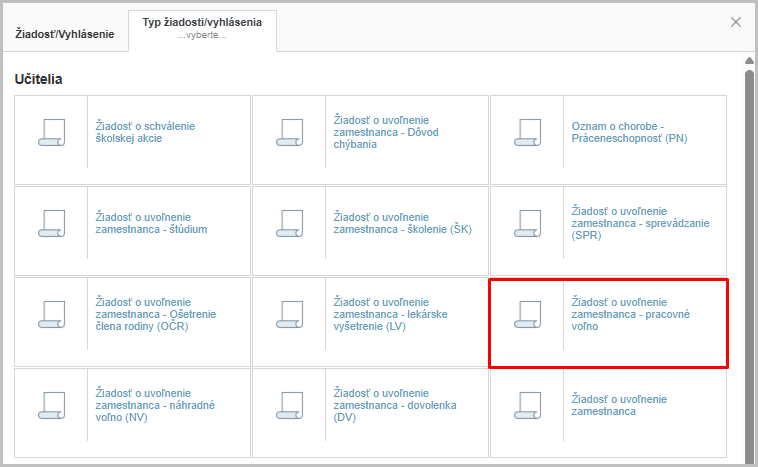Click scroll icon next to Oznam o chorobe

527,132
